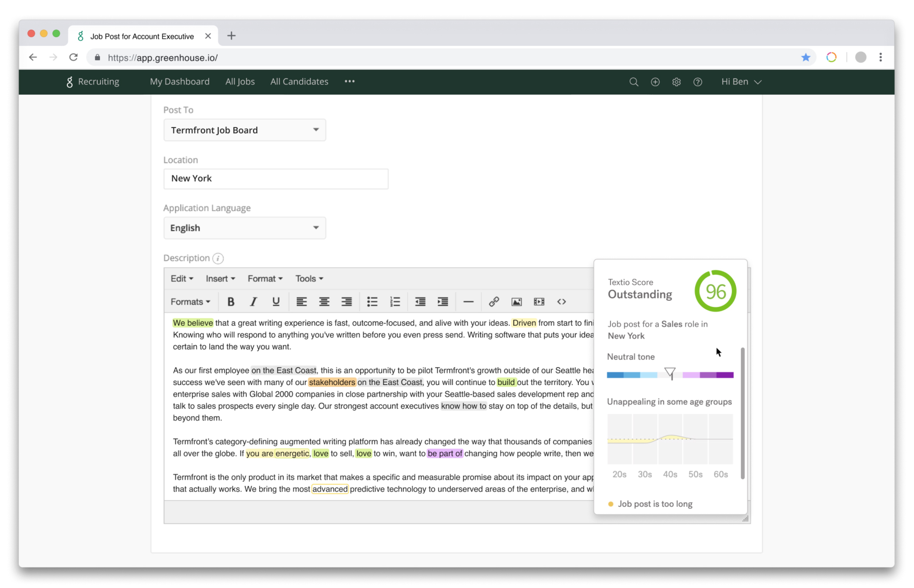Click the New York location input field
The height and width of the screenshot is (588, 914).
point(276,178)
